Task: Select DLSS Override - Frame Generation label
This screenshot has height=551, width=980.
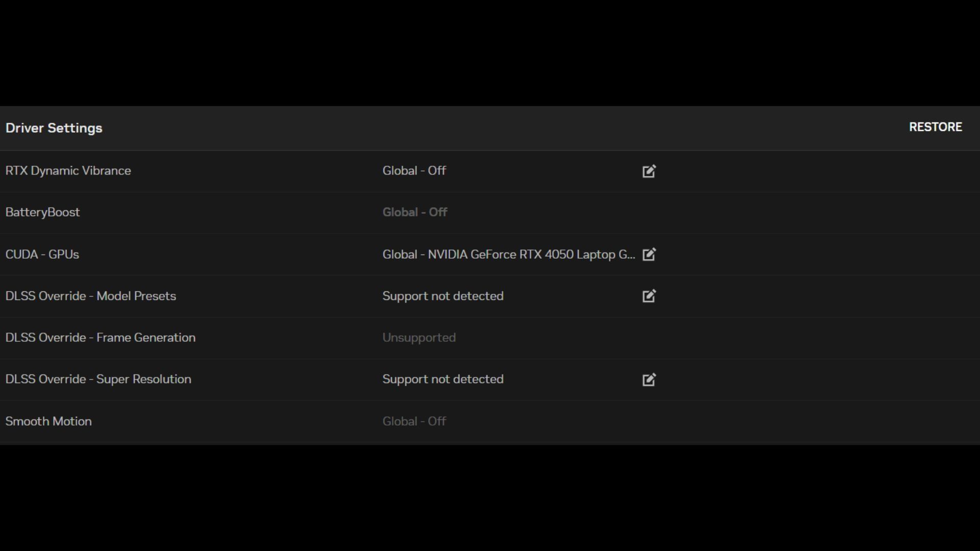Action: 100,338
